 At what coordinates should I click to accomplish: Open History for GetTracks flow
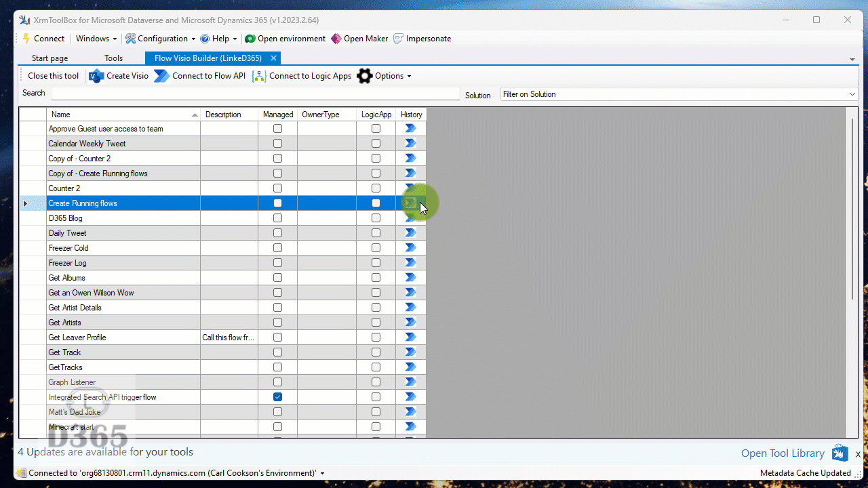click(x=410, y=367)
